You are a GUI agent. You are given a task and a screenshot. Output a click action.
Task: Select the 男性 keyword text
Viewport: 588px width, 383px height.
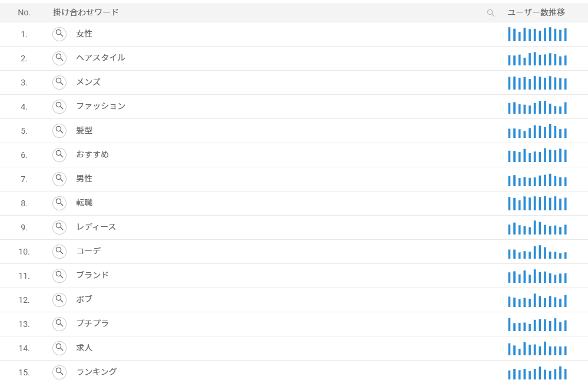pos(84,179)
